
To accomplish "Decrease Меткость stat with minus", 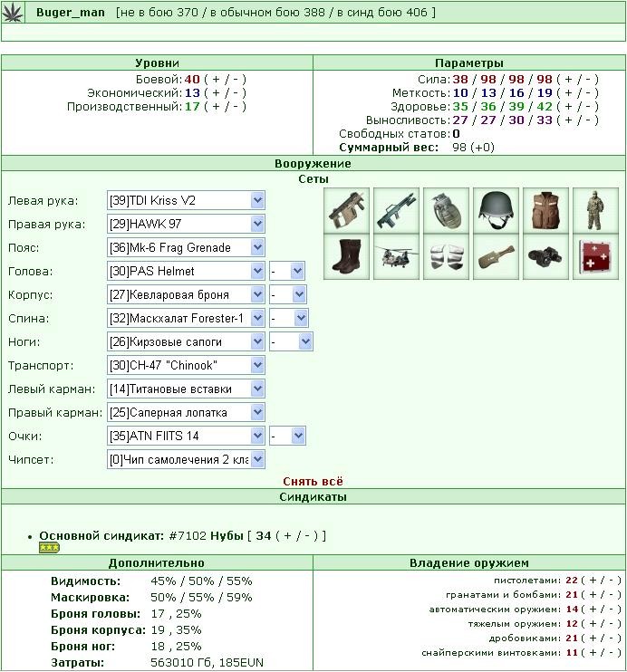I will click(x=588, y=93).
